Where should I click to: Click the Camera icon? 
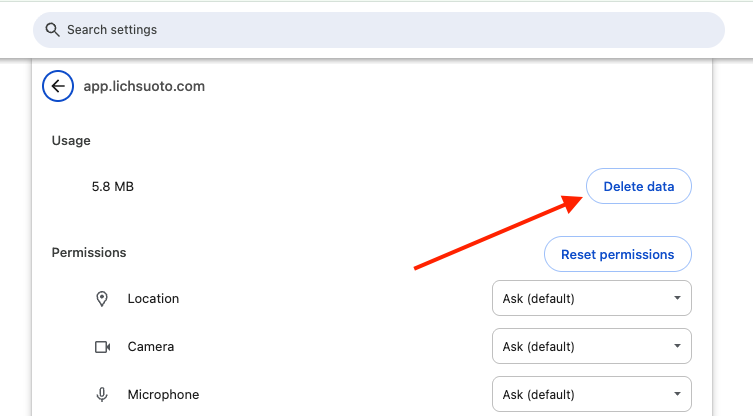click(102, 347)
